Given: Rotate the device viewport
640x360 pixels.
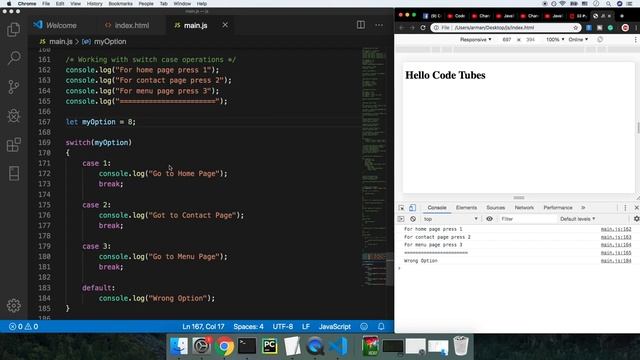Looking at the screenshot, I should point(600,40).
